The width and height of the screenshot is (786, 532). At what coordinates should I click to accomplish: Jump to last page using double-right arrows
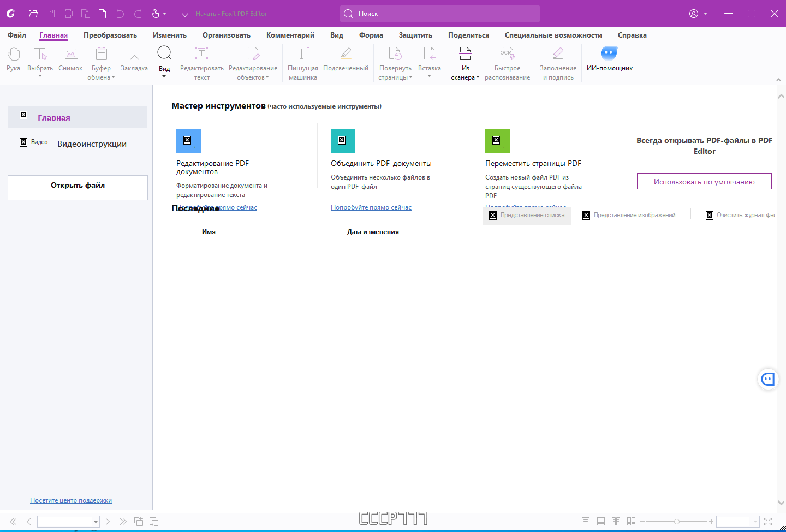[123, 522]
